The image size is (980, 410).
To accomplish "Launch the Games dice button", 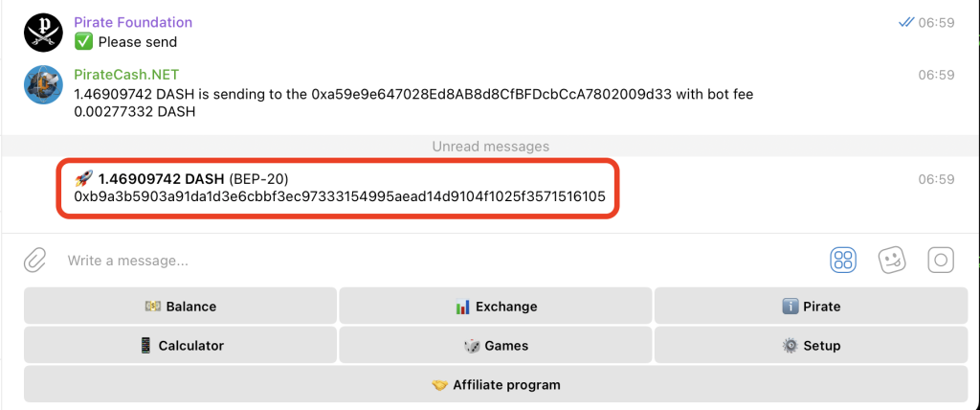I will 496,346.
